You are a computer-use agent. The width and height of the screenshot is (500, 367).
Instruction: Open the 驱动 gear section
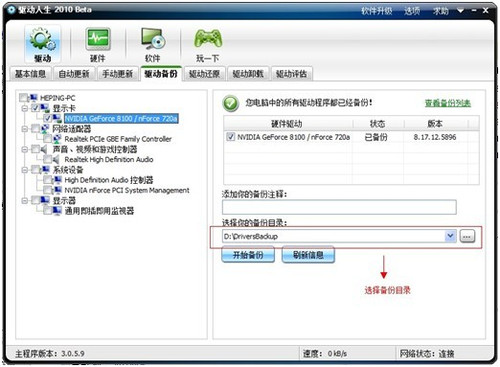point(42,45)
